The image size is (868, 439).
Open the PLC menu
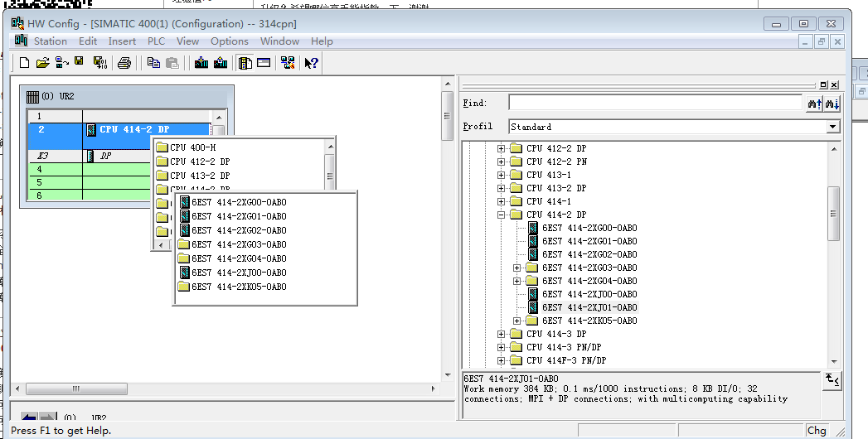pos(157,41)
